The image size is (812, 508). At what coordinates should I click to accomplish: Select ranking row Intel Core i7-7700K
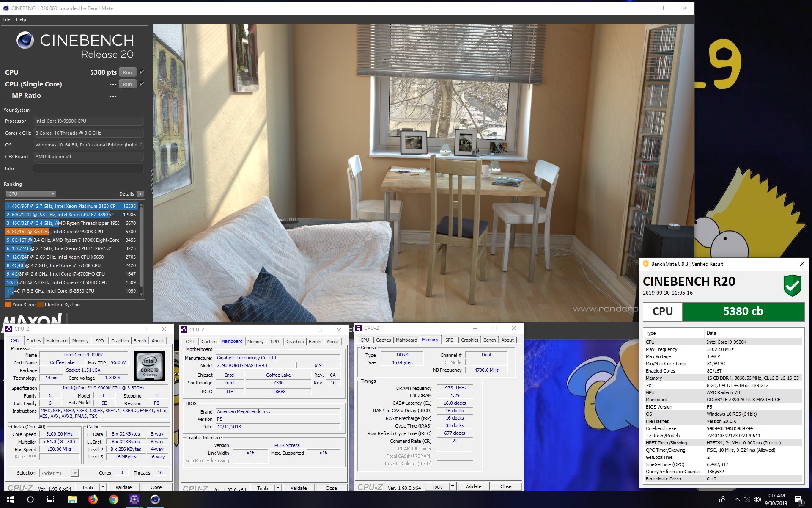point(71,265)
